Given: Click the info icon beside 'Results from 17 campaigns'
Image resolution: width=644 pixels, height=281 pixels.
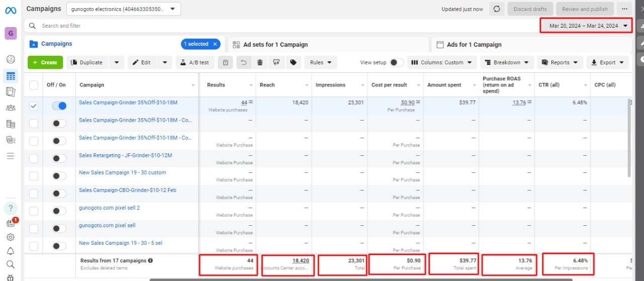Looking at the screenshot, I should (150, 260).
